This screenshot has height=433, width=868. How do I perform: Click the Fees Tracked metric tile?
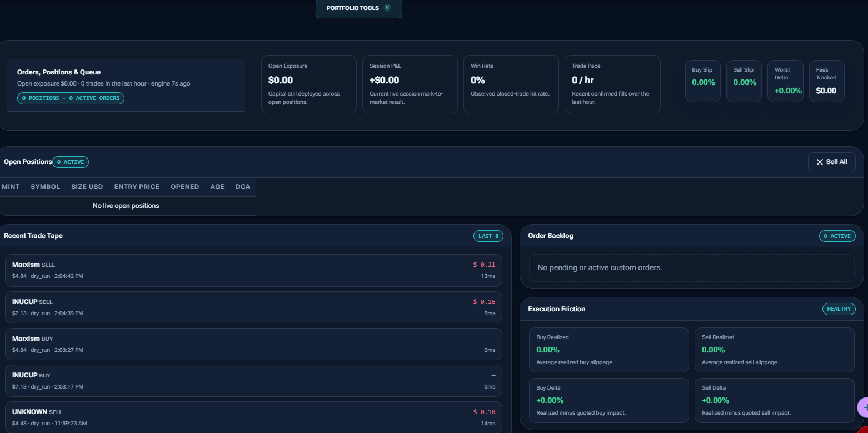click(x=826, y=81)
